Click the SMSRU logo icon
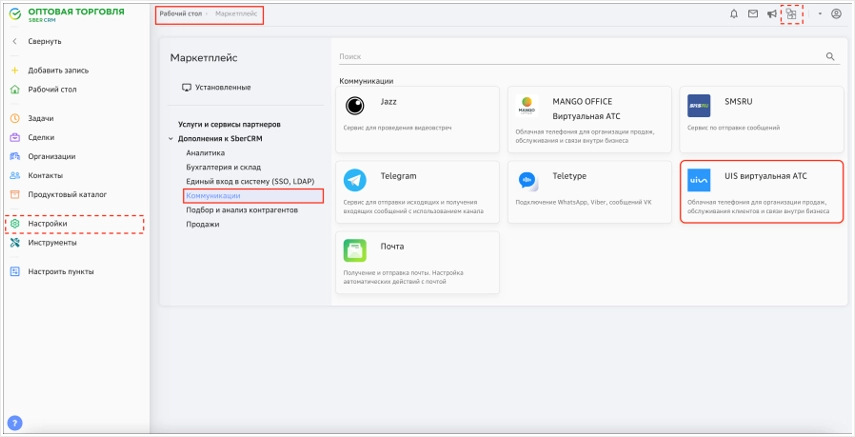 pos(699,105)
